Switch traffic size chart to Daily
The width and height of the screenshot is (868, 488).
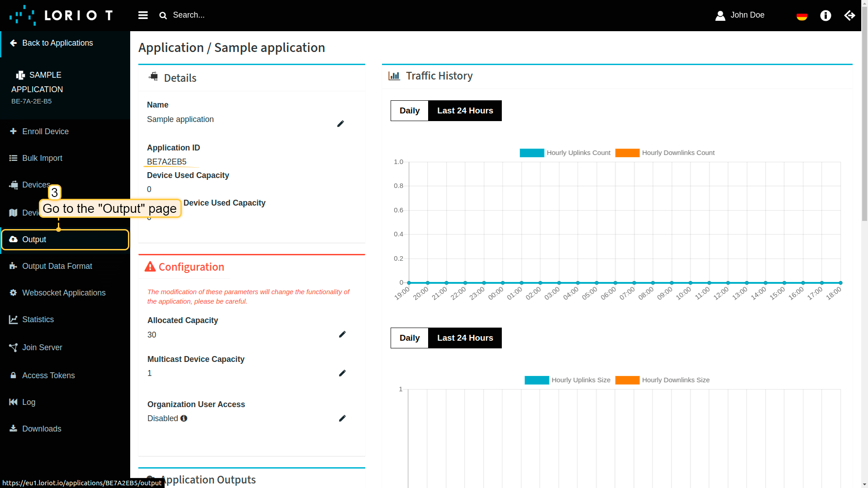pos(409,338)
